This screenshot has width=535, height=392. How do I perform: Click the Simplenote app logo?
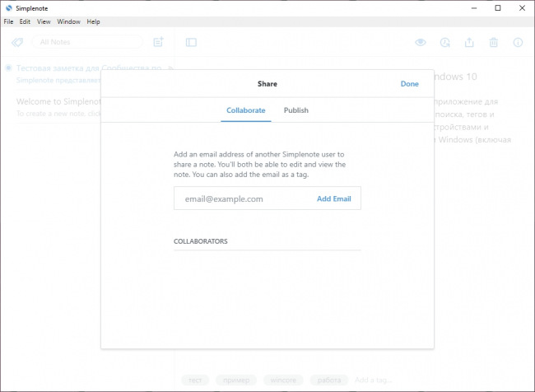coord(9,8)
